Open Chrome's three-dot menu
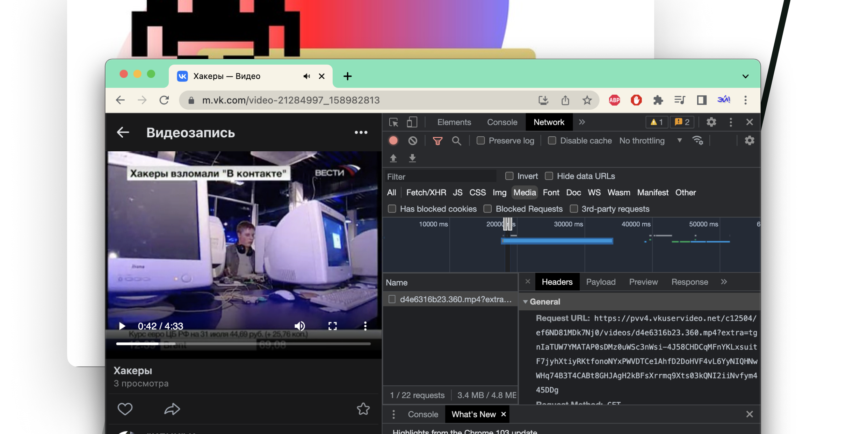Image resolution: width=868 pixels, height=434 pixels. [x=745, y=100]
